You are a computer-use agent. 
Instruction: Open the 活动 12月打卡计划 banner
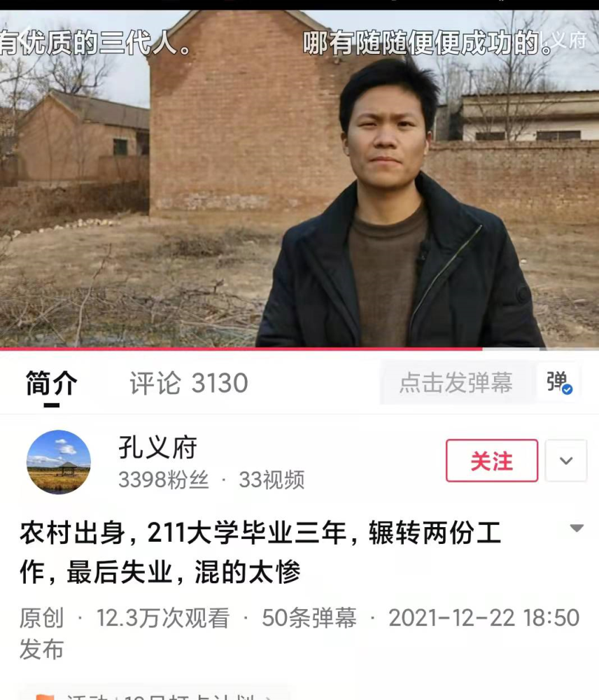156,694
